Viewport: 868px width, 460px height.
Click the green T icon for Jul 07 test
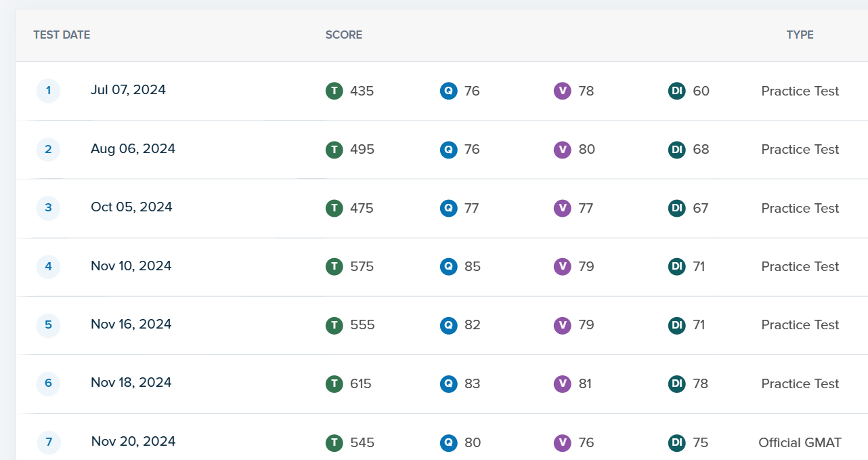coord(334,91)
